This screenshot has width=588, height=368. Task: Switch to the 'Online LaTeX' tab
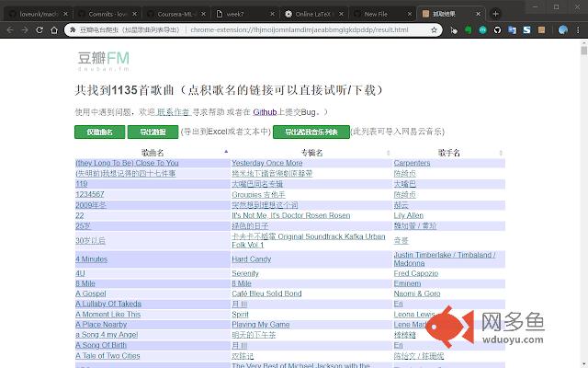click(313, 14)
